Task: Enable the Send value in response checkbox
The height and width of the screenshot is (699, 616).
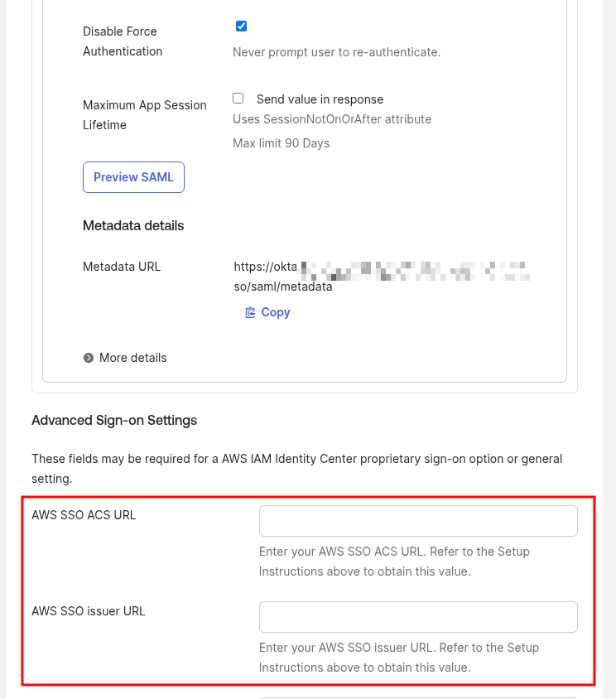Action: point(238,99)
